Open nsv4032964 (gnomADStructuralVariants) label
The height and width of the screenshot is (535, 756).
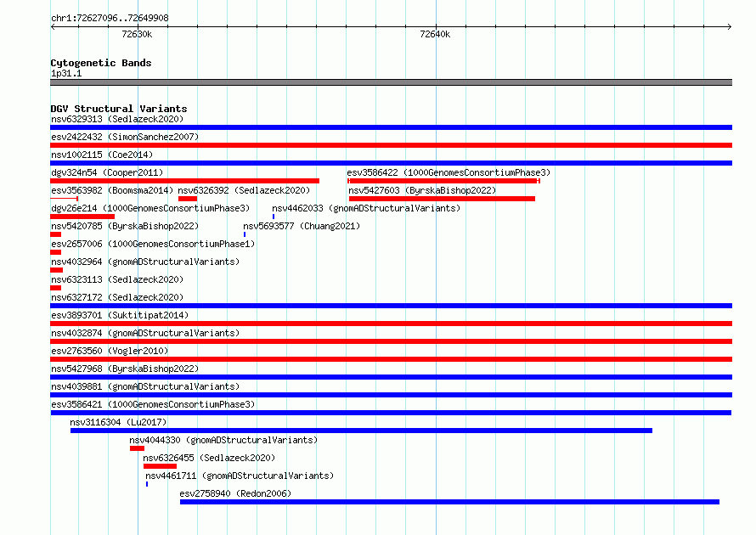click(145, 262)
